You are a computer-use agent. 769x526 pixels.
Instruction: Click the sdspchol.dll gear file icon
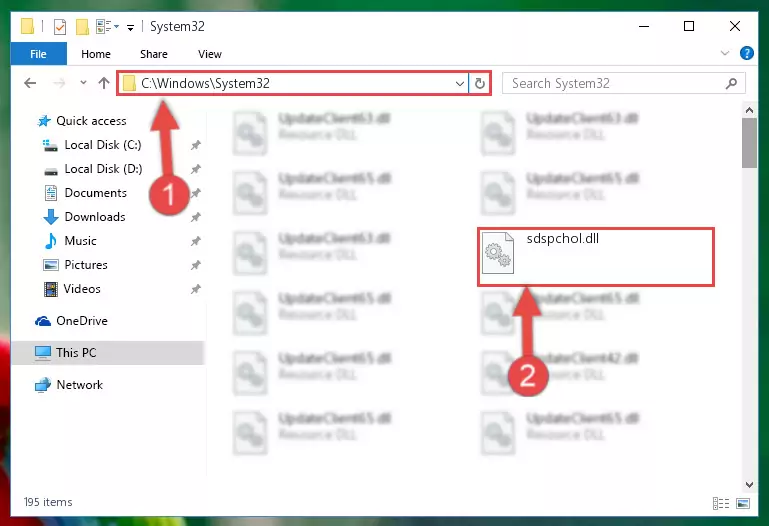click(x=498, y=253)
